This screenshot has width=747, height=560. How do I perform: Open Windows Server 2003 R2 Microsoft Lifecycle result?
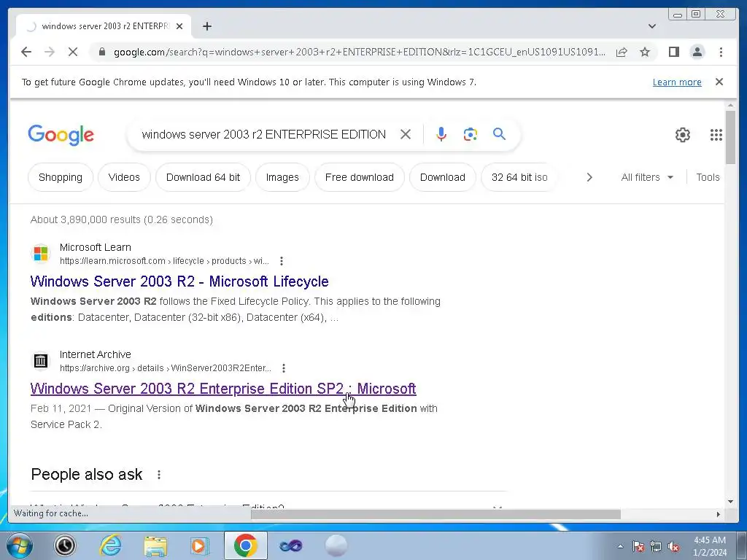(179, 281)
